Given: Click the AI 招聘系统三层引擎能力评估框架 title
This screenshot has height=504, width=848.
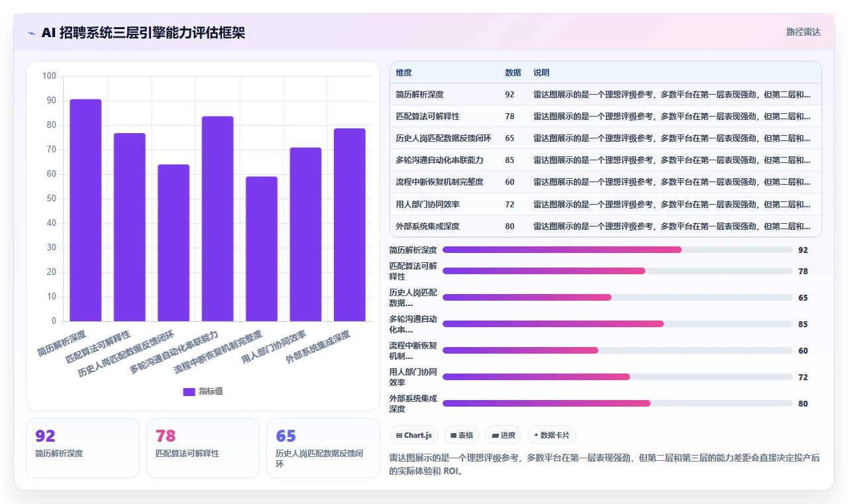Looking at the screenshot, I should coord(143,32).
